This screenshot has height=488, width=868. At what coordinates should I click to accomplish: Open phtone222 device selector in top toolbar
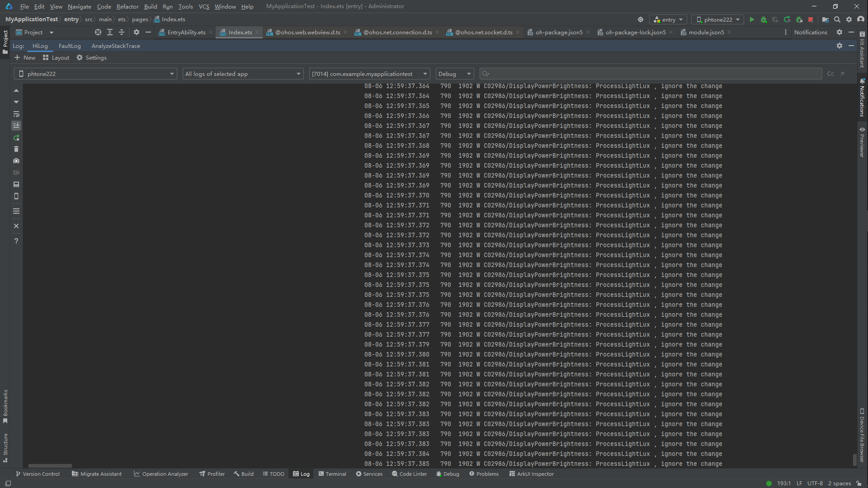tap(717, 19)
